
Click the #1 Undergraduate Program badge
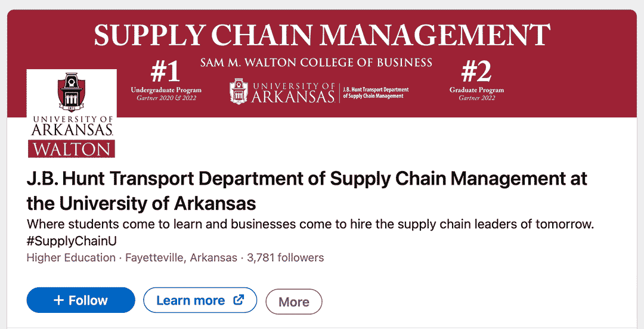166,80
